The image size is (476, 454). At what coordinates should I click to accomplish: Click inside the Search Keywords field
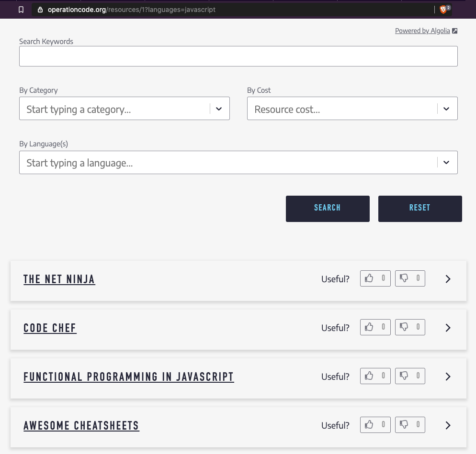click(x=238, y=56)
